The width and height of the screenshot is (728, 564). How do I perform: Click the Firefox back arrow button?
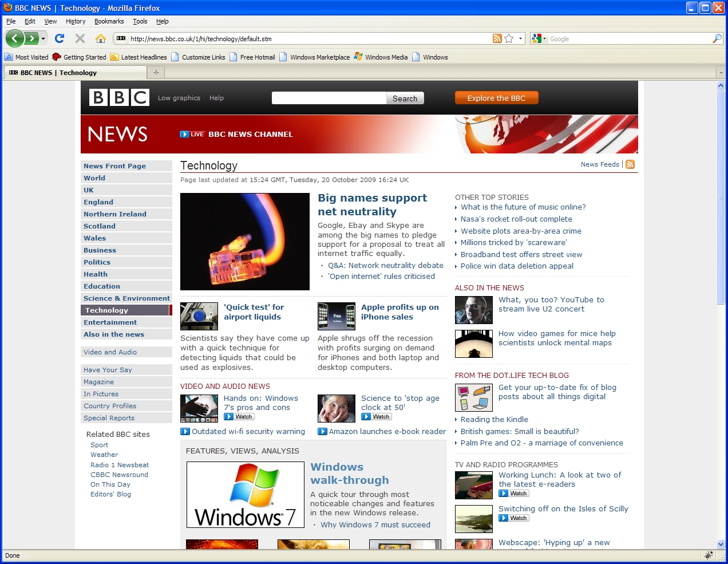[x=15, y=38]
